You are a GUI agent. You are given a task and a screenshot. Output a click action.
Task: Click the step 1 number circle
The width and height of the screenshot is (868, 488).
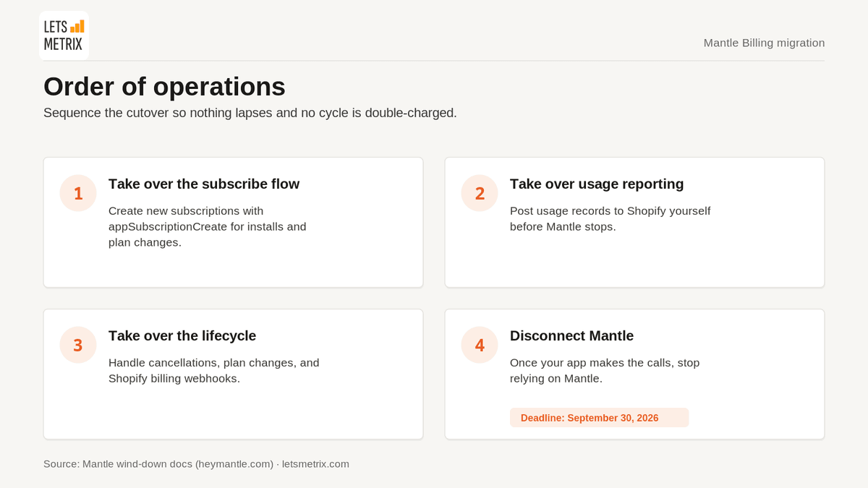78,193
